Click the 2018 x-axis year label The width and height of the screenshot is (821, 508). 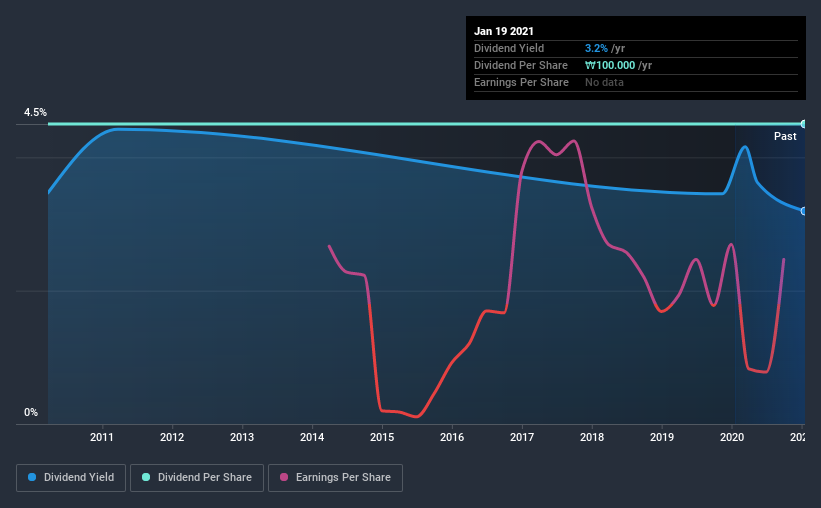point(592,437)
